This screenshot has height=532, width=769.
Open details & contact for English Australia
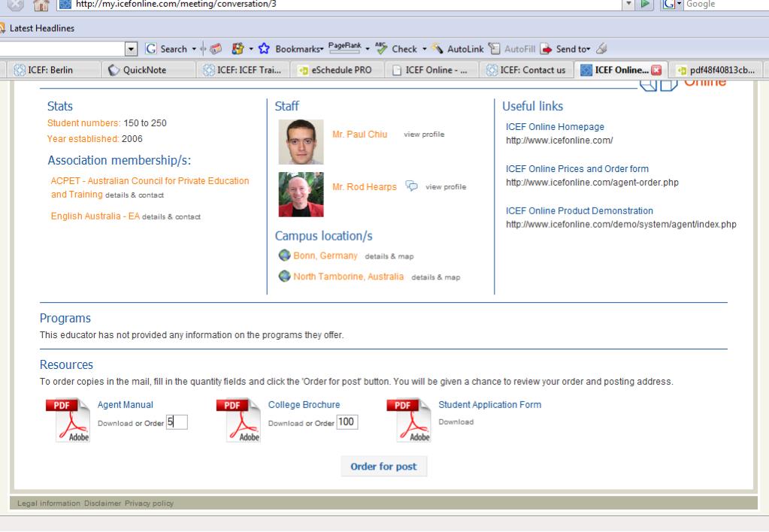(171, 216)
